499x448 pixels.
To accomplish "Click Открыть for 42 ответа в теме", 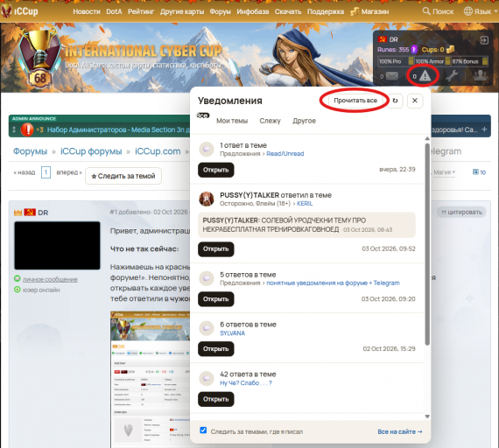I will coord(215,399).
